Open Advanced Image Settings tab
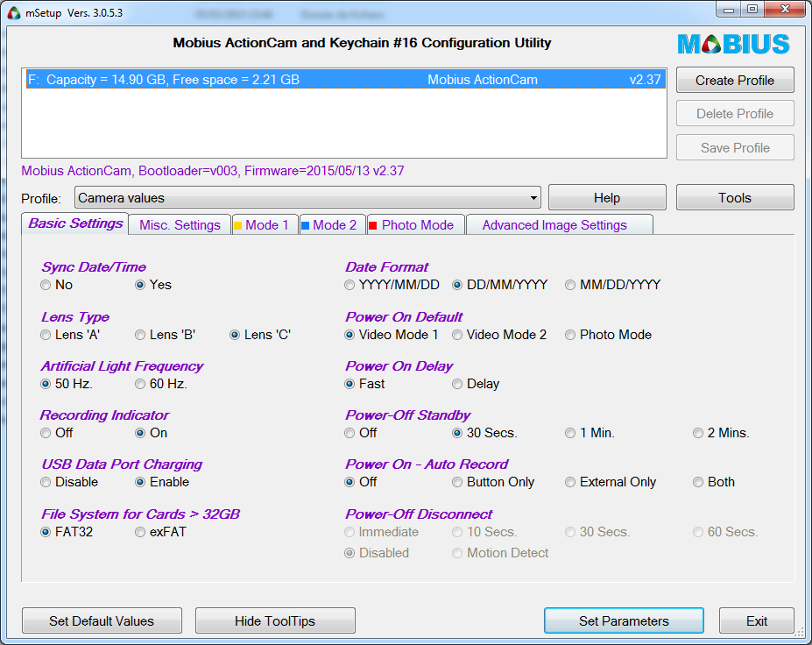The image size is (812, 645). (x=559, y=225)
